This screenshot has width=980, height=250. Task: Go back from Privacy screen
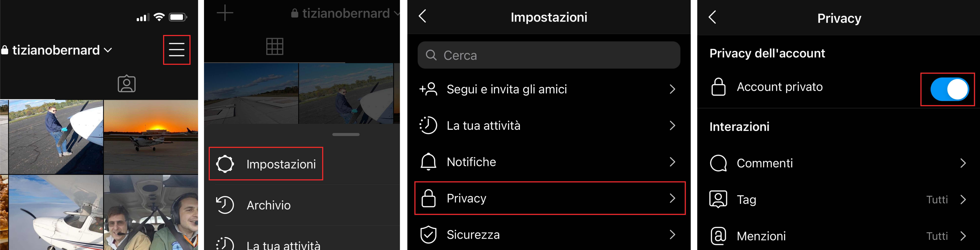coord(713,17)
